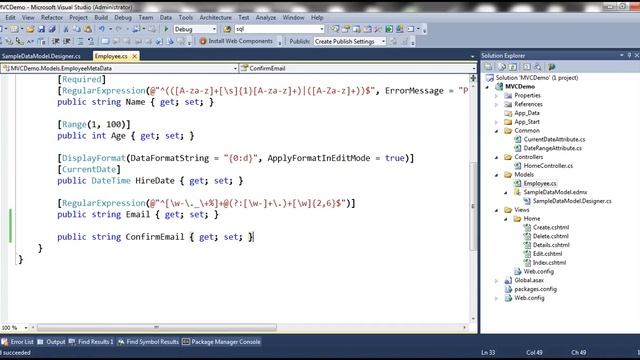Open the sql find combo box dropdown

pyautogui.click(x=322, y=29)
